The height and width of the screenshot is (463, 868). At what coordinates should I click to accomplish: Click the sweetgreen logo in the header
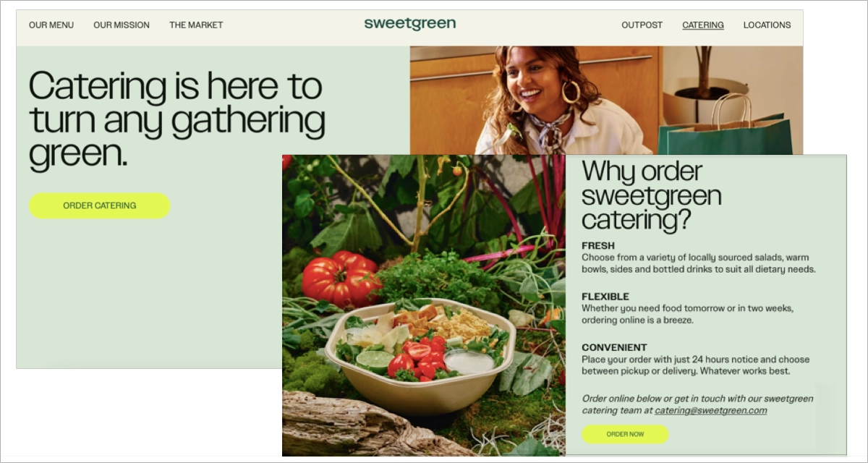[410, 24]
